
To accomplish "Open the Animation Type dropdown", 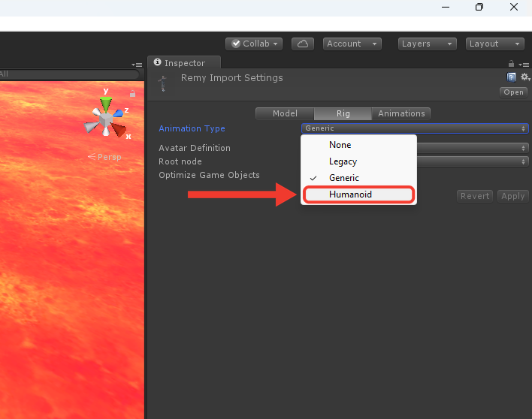I will (x=415, y=128).
